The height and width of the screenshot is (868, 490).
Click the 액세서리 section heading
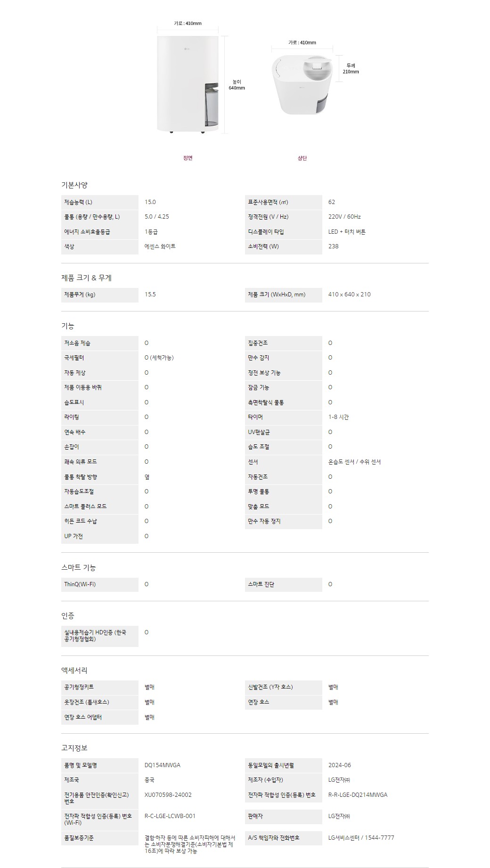coord(74,670)
